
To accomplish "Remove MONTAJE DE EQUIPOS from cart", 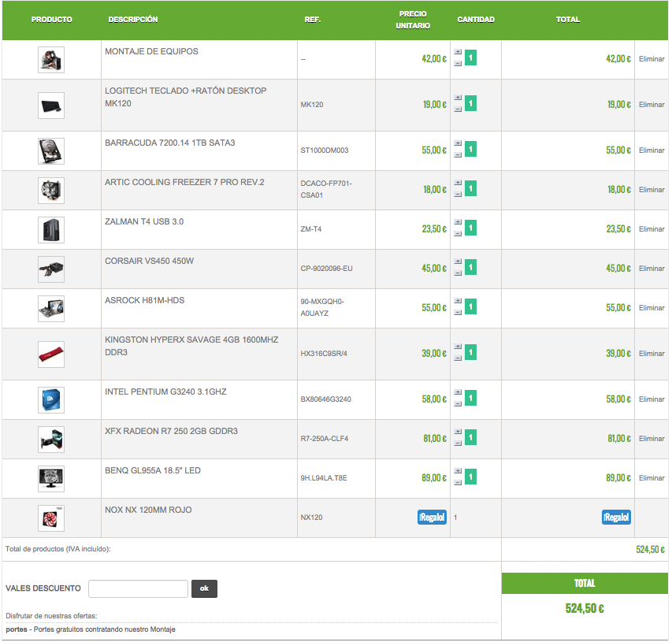I will pyautogui.click(x=652, y=59).
